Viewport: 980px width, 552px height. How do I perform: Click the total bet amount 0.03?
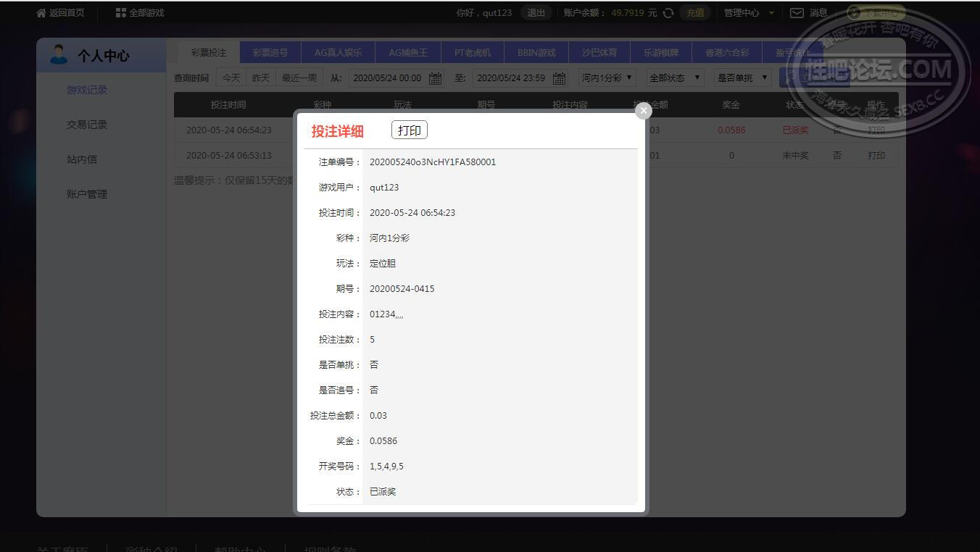378,416
